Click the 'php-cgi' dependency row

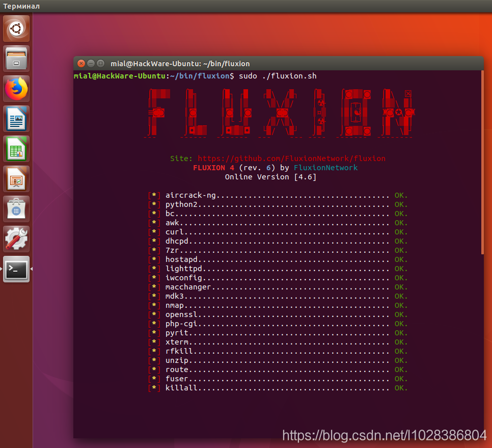click(x=278, y=324)
